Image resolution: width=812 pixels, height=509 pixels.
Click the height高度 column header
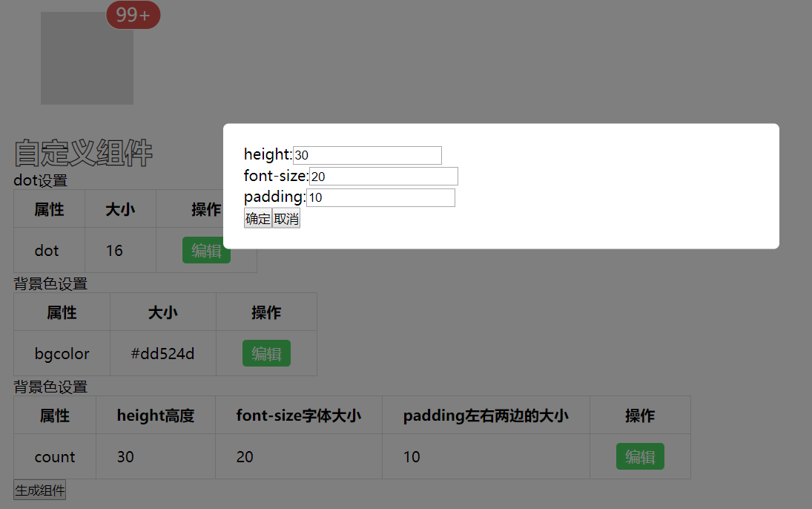156,416
